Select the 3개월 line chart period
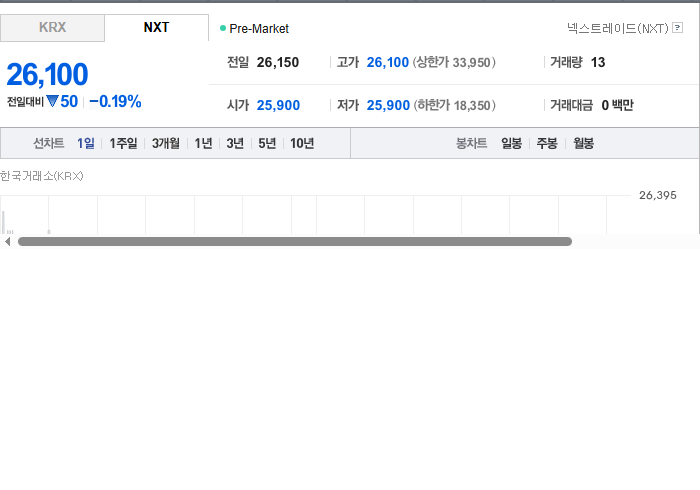This screenshot has width=700, height=490. coord(166,143)
